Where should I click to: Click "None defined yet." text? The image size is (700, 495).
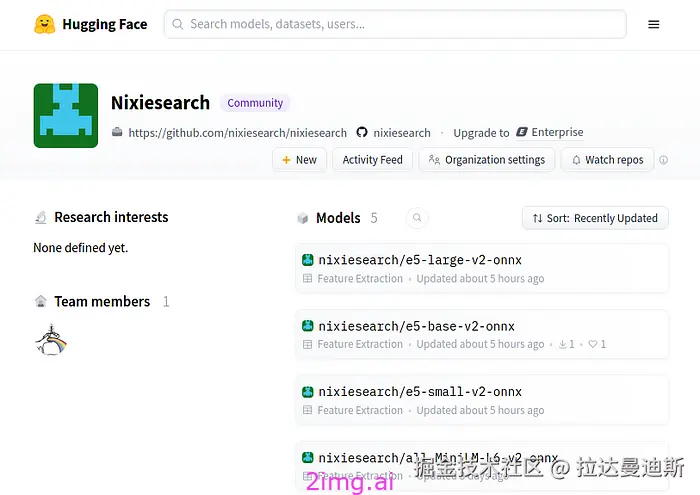click(x=81, y=248)
